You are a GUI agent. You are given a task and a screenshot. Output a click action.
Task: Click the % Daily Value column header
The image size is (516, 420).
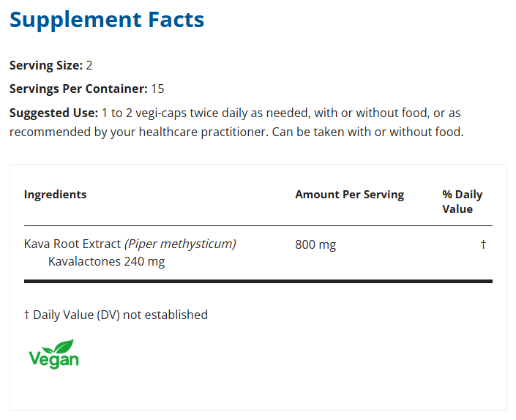[462, 201]
